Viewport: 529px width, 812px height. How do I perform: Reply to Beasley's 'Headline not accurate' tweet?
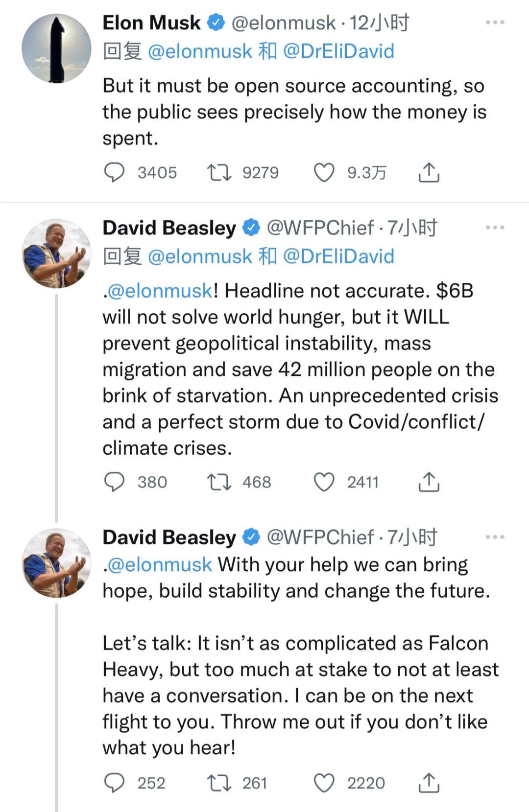[x=115, y=482]
